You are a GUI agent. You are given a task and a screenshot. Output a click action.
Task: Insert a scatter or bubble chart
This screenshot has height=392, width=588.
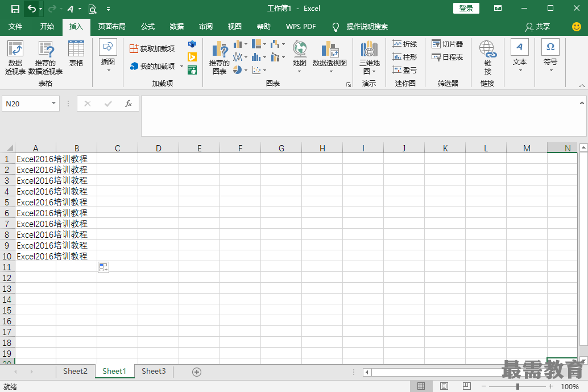pyautogui.click(x=259, y=70)
